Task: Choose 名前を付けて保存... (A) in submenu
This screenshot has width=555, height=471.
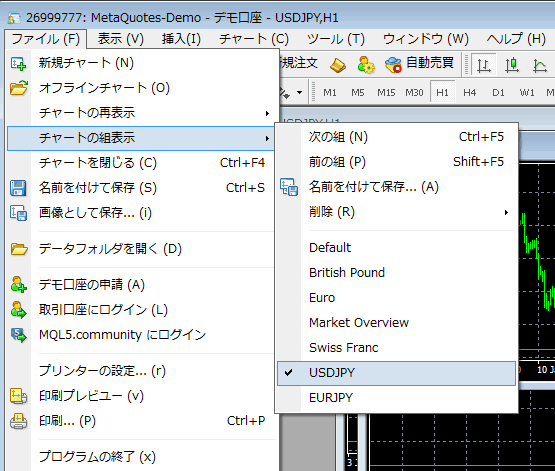Action: pyautogui.click(x=396, y=187)
